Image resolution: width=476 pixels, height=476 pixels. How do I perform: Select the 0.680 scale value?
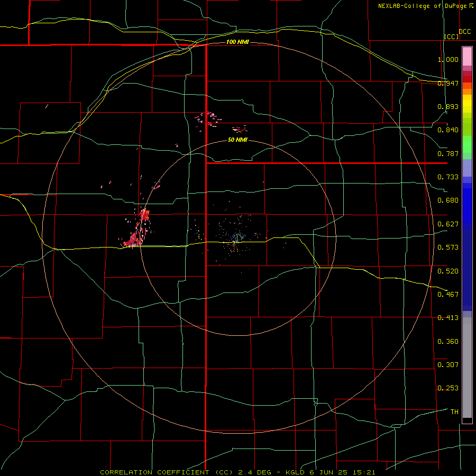448,200
